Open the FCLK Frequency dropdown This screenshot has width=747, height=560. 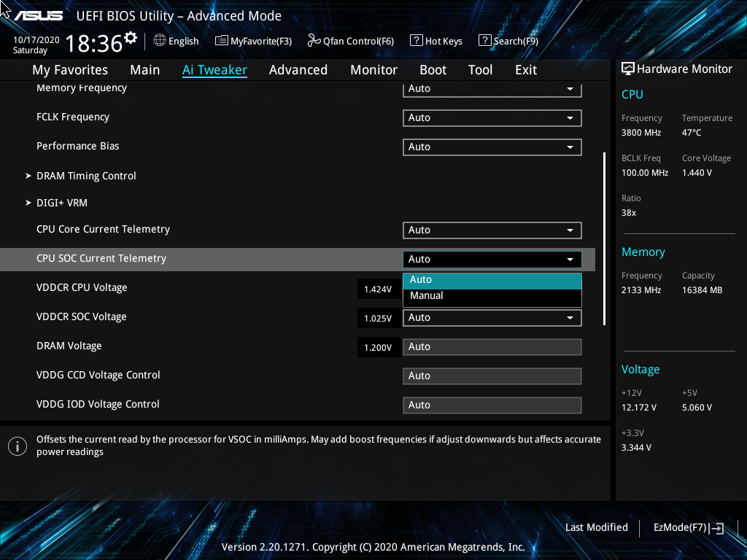tap(492, 118)
